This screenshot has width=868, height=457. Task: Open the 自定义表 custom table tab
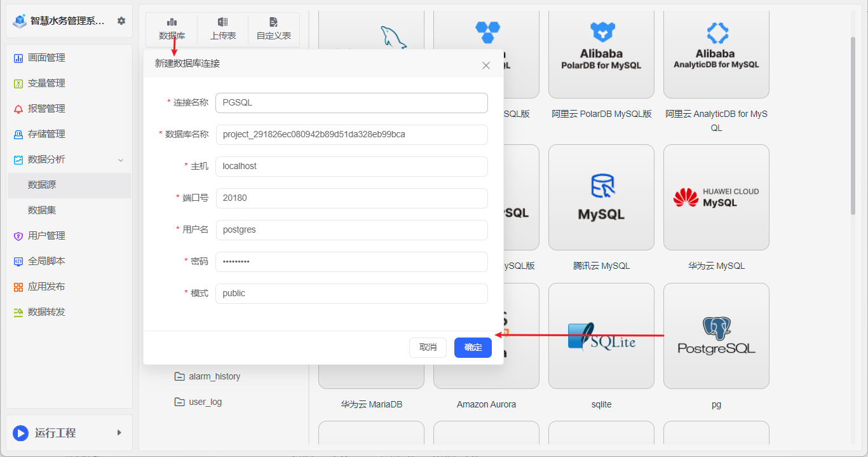pyautogui.click(x=274, y=29)
